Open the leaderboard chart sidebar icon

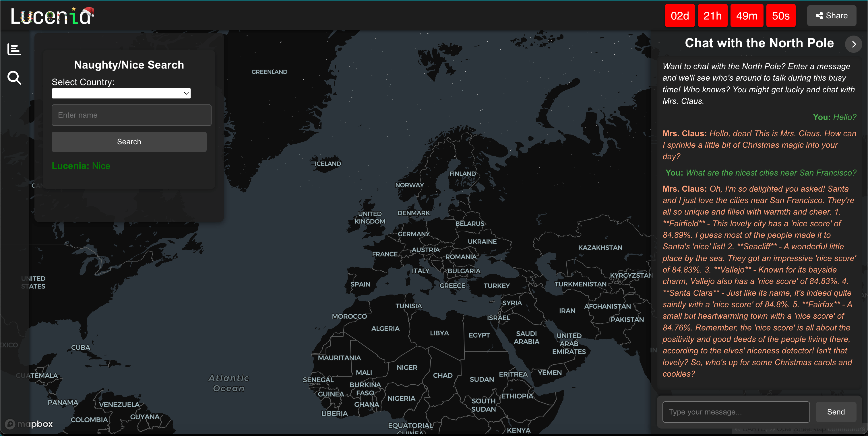tap(14, 50)
